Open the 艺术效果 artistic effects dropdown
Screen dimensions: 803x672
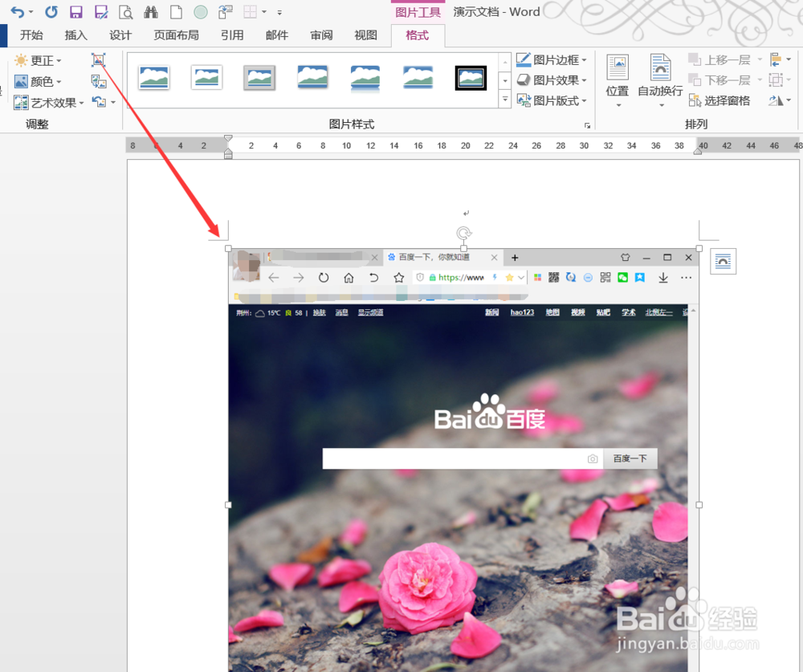click(49, 103)
